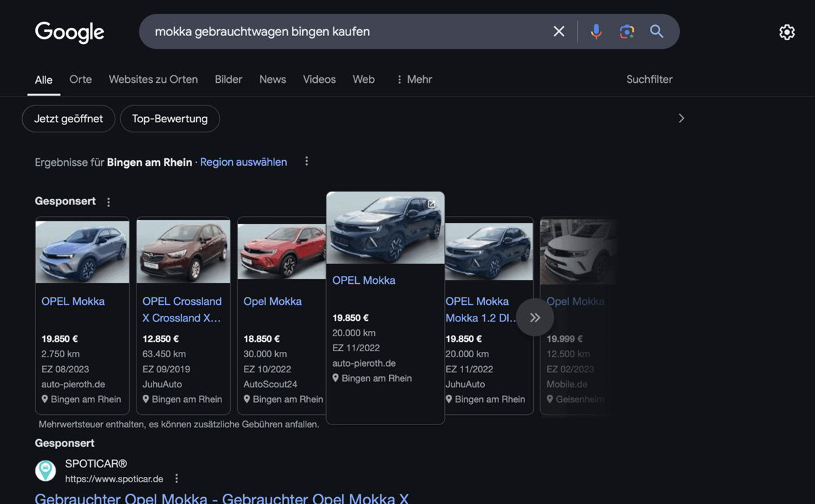Start voice search with microphone icon
Viewport: 815px width, 504px height.
(x=596, y=31)
